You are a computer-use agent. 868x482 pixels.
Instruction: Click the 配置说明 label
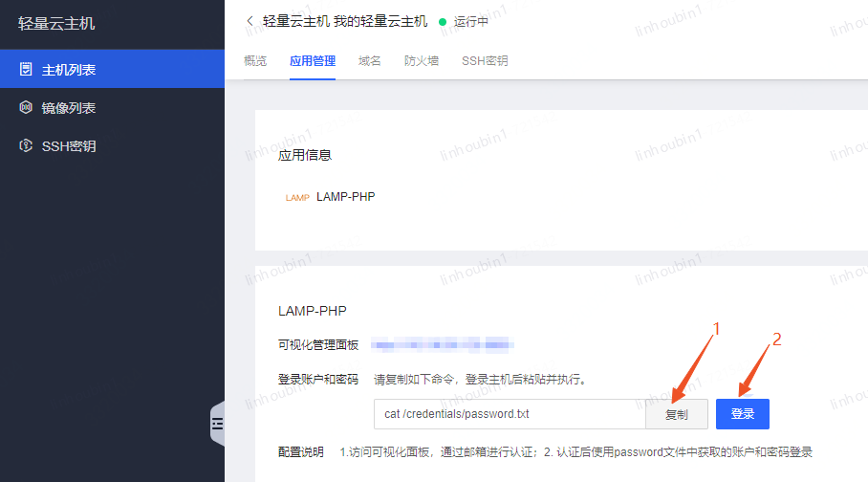click(300, 452)
